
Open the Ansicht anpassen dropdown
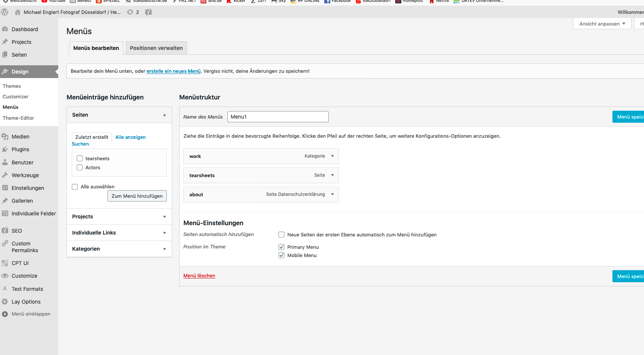tap(602, 24)
